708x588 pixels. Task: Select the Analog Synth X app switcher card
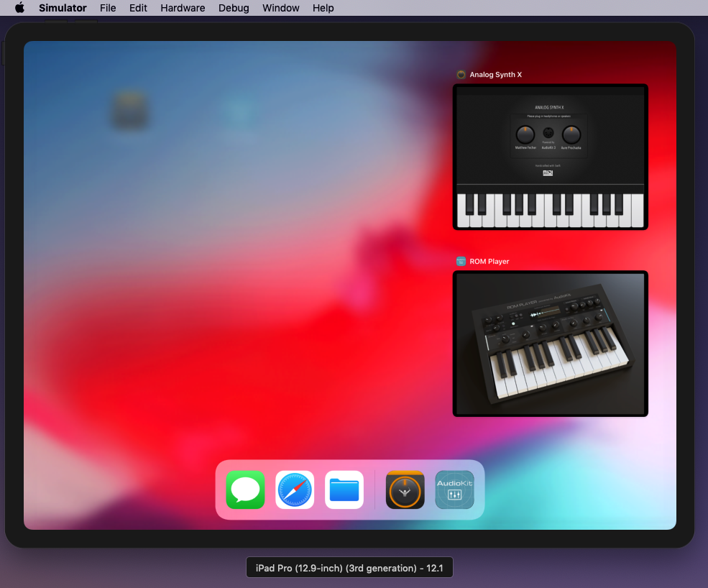click(551, 157)
